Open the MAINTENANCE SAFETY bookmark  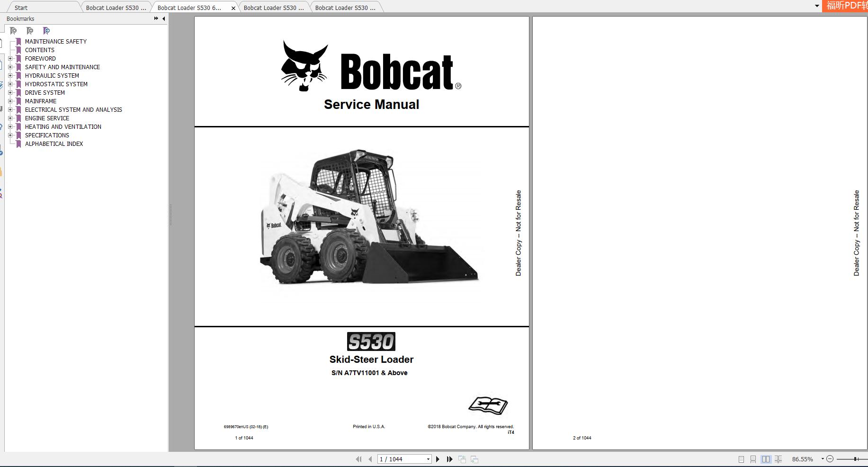pyautogui.click(x=56, y=41)
